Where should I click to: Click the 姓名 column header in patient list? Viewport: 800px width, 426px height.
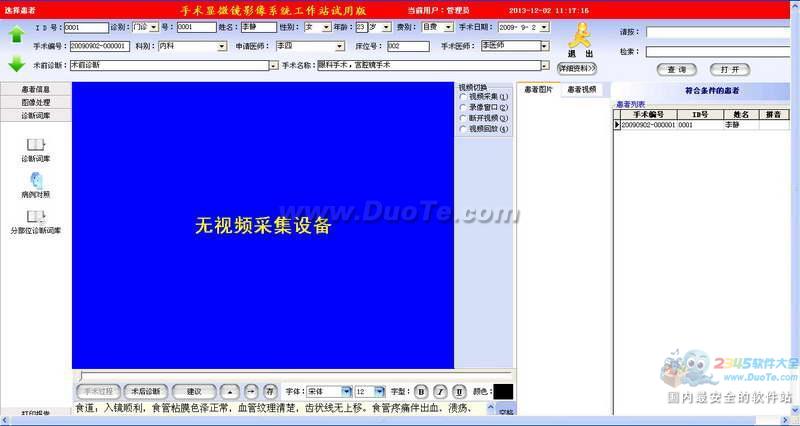tap(740, 115)
